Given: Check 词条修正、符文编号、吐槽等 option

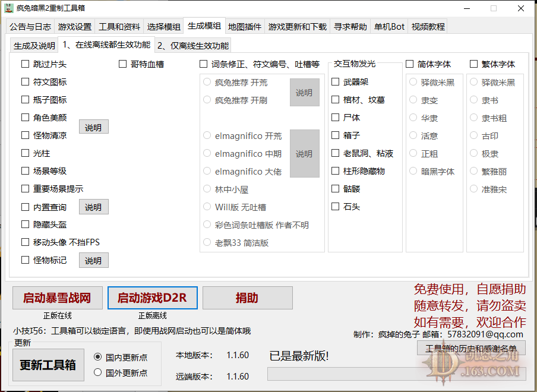Looking at the screenshot, I should [x=203, y=64].
